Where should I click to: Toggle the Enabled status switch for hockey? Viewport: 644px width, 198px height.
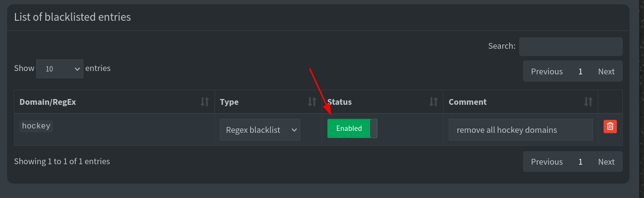click(x=352, y=128)
